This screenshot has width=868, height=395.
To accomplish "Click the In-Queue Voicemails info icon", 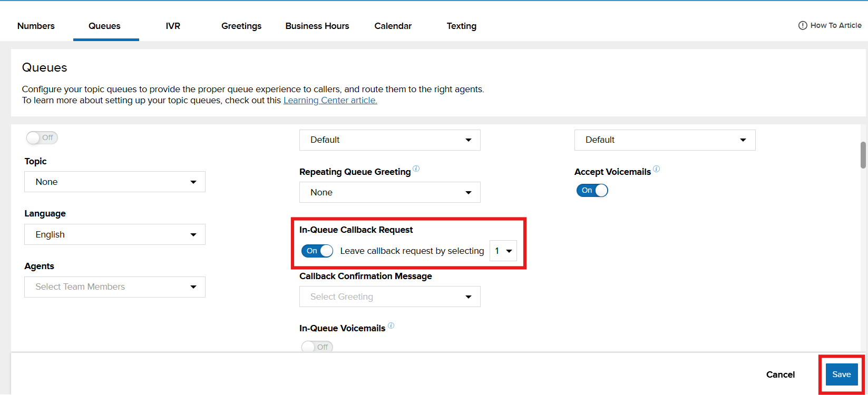I will point(391,325).
